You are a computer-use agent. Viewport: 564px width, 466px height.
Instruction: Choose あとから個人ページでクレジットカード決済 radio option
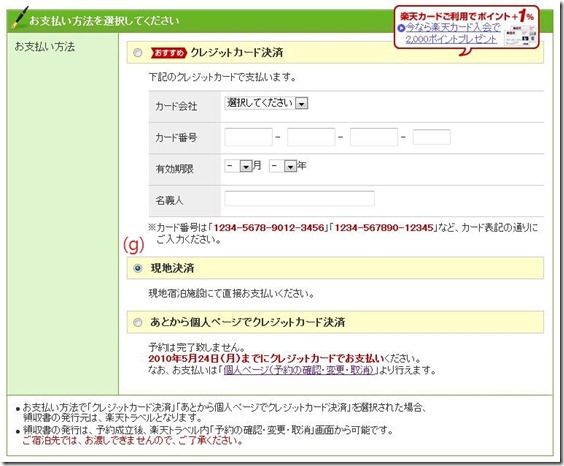point(137,322)
